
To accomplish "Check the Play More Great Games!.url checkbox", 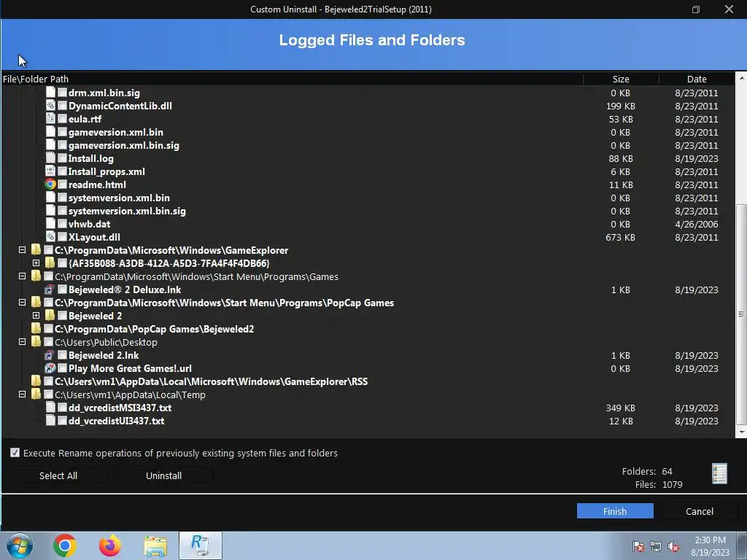I will pos(63,368).
